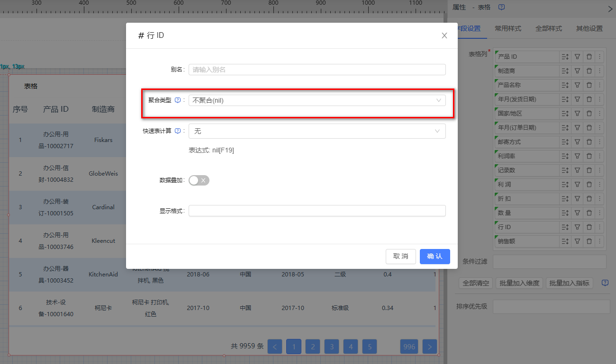Go to previous page arrow

click(x=275, y=346)
